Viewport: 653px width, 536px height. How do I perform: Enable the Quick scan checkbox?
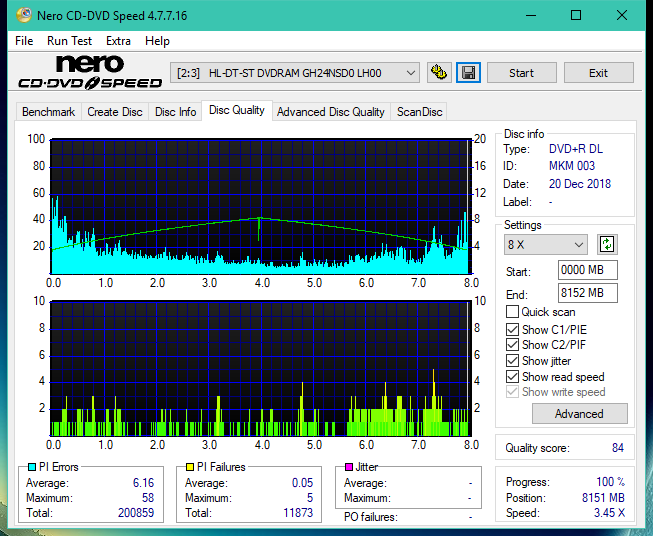point(512,312)
